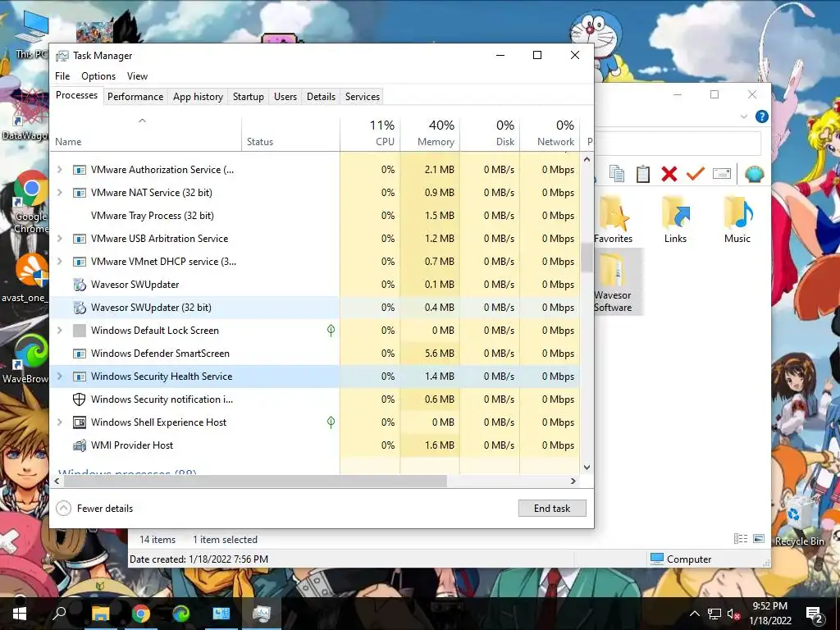Sort processes by Memory column
This screenshot has width=840, height=630.
click(x=430, y=134)
